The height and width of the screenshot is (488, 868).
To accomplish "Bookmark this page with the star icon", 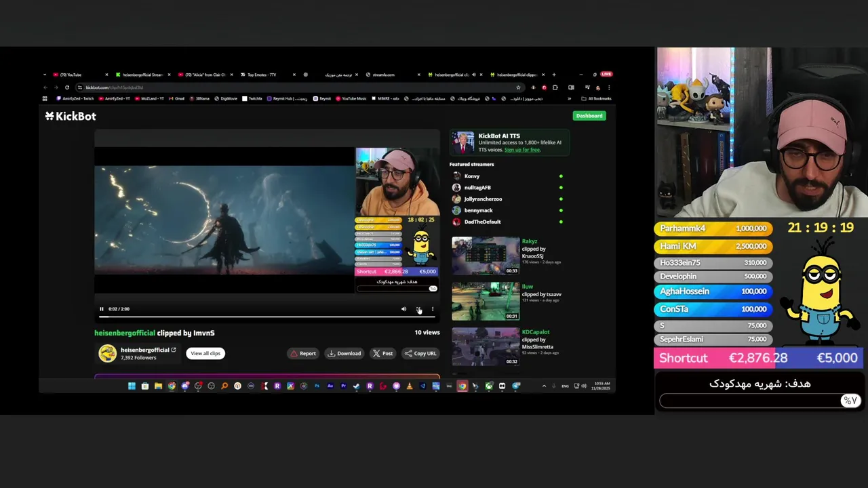I will 518,87.
